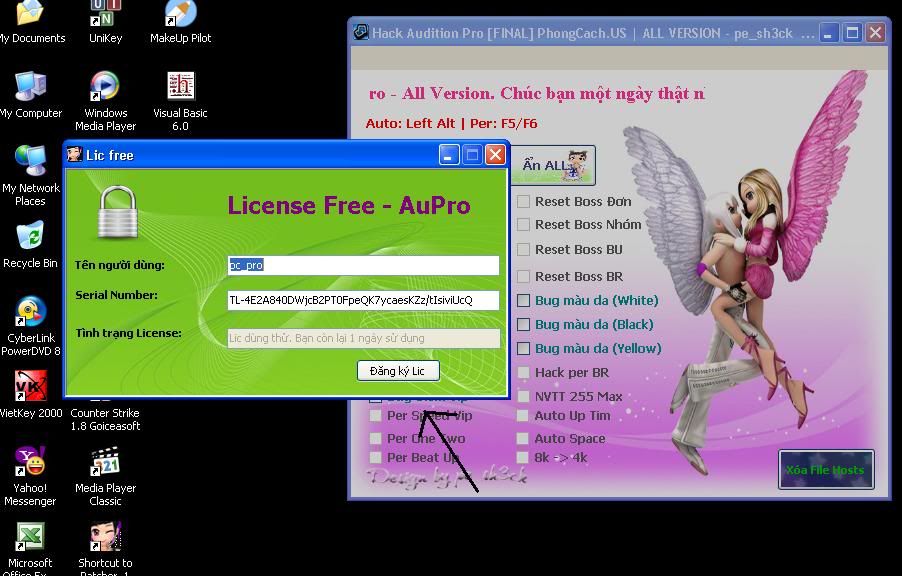This screenshot has width=902, height=576.
Task: Select the Visual Basic 6.0 icon
Action: (x=181, y=87)
